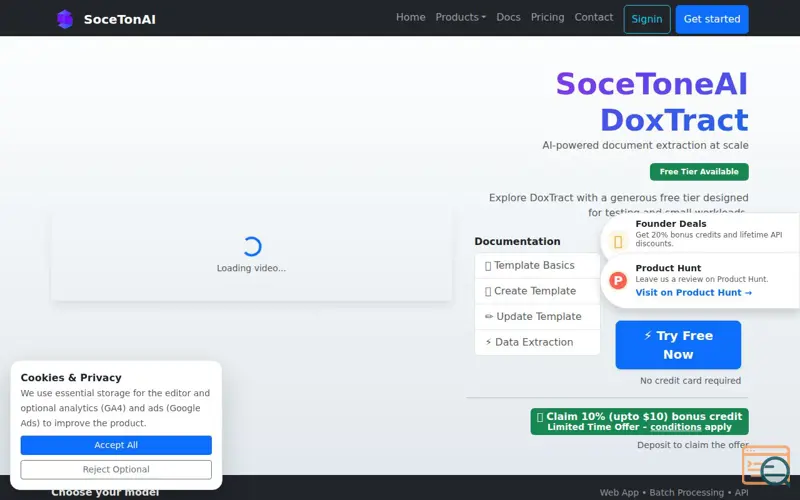This screenshot has height=500, width=800.
Task: Open the floating console search widget icon
Action: pos(766,465)
